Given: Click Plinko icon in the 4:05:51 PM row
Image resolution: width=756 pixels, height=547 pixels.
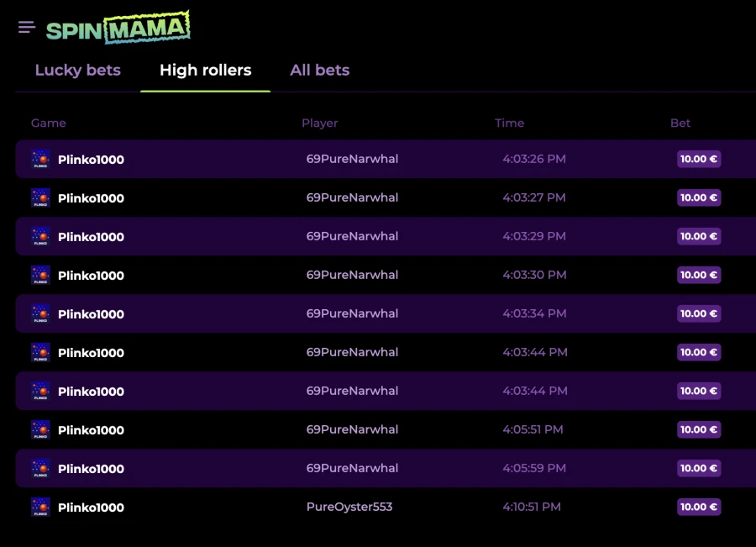Looking at the screenshot, I should click(40, 430).
